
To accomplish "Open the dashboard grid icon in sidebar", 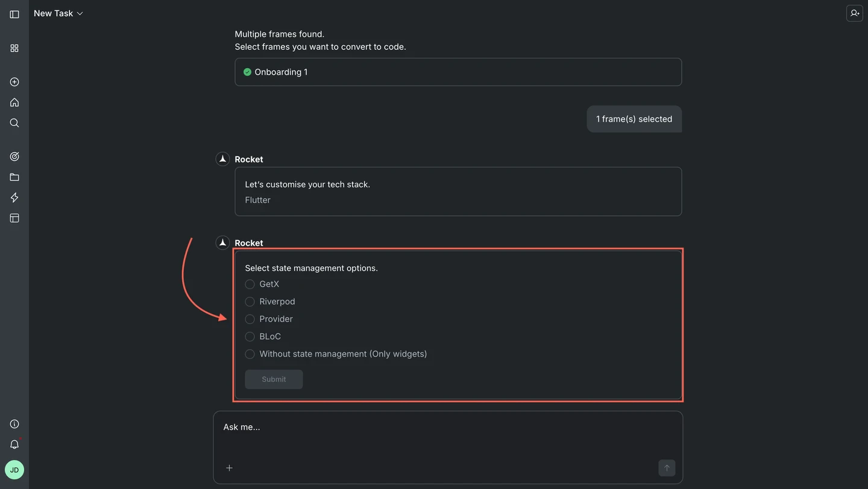I will (x=14, y=48).
